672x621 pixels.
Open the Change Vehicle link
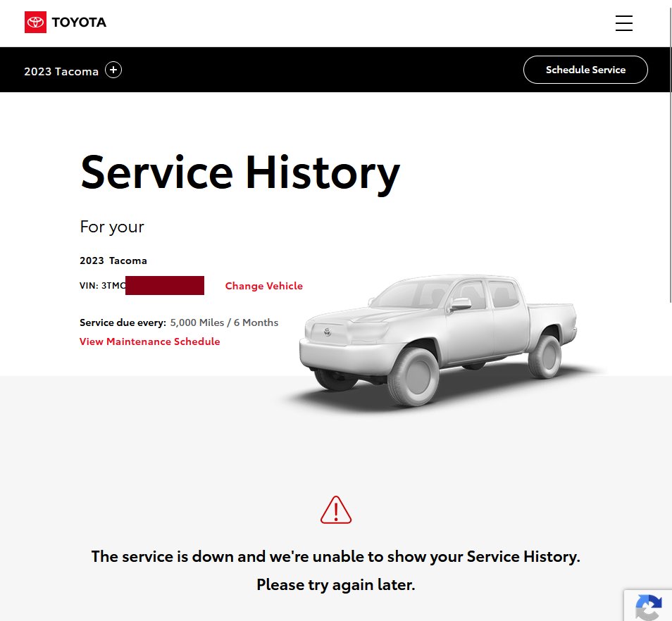coord(264,286)
